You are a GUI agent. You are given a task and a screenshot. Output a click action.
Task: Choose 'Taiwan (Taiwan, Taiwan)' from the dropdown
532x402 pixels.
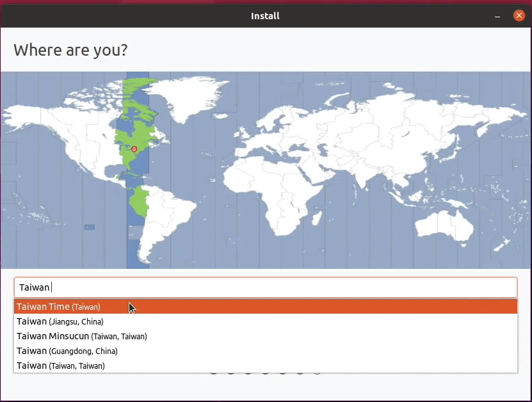(266, 366)
